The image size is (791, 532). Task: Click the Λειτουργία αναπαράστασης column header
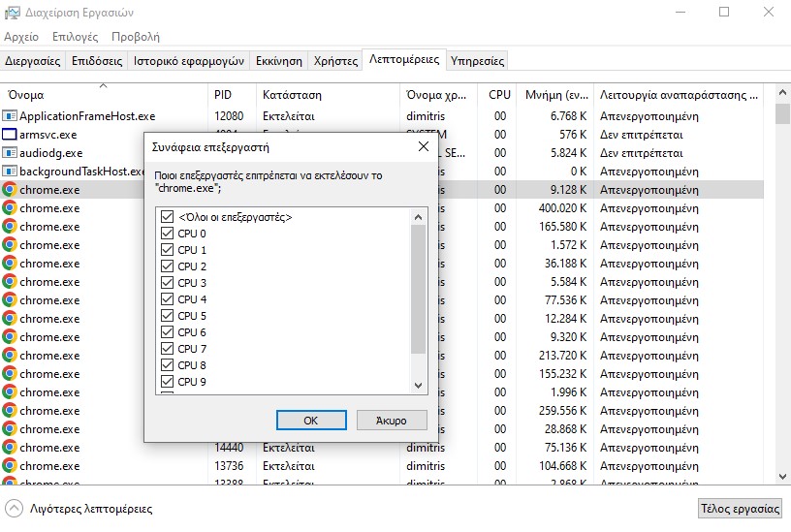click(x=679, y=95)
